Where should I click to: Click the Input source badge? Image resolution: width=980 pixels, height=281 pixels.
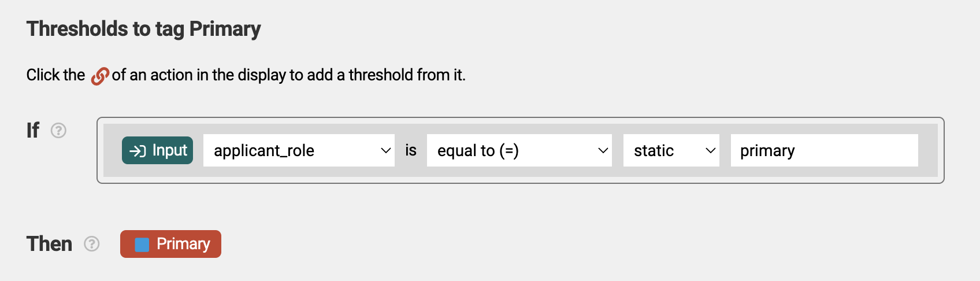[157, 150]
